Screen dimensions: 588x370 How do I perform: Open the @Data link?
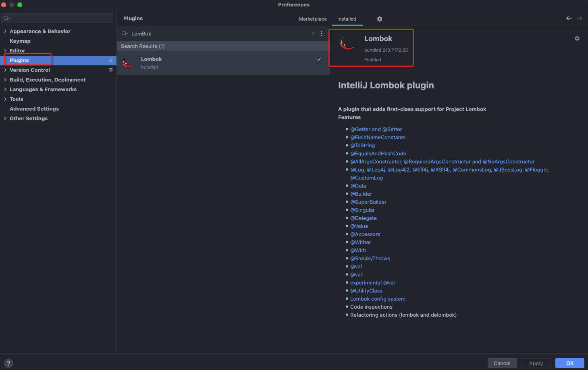click(358, 186)
